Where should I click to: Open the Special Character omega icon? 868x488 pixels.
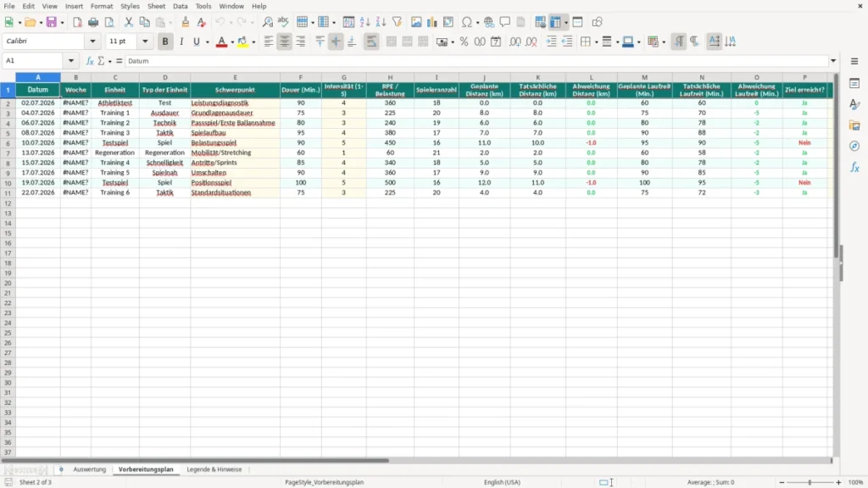467,22
